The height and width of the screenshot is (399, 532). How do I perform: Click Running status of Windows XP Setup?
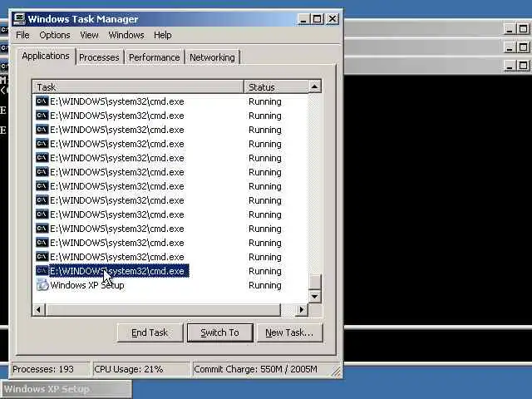point(265,285)
